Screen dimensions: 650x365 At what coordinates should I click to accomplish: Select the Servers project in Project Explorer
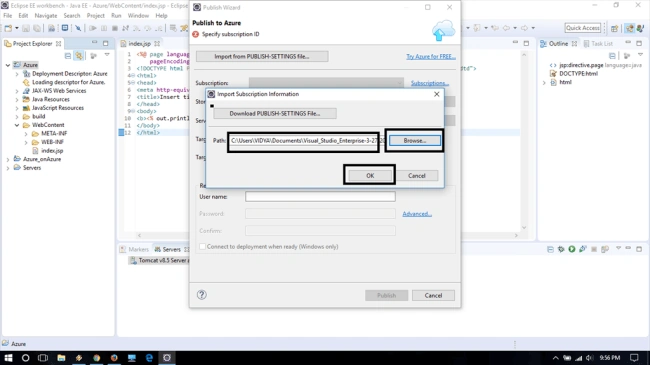(x=32, y=168)
